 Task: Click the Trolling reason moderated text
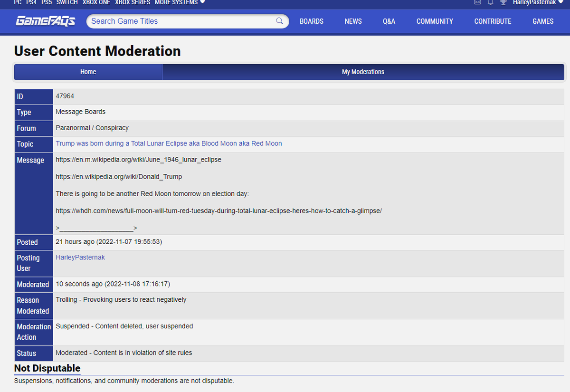(x=121, y=300)
